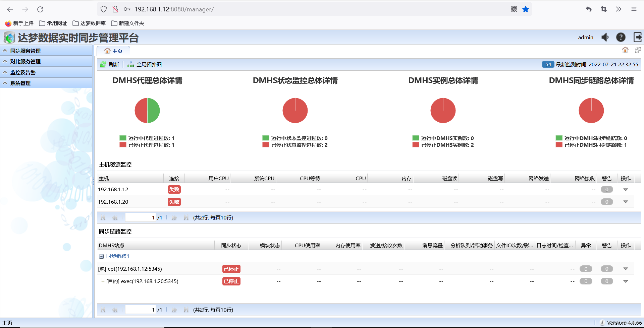
Task: Click the 失败 status badge for 192.168.1.20
Action: 174,202
